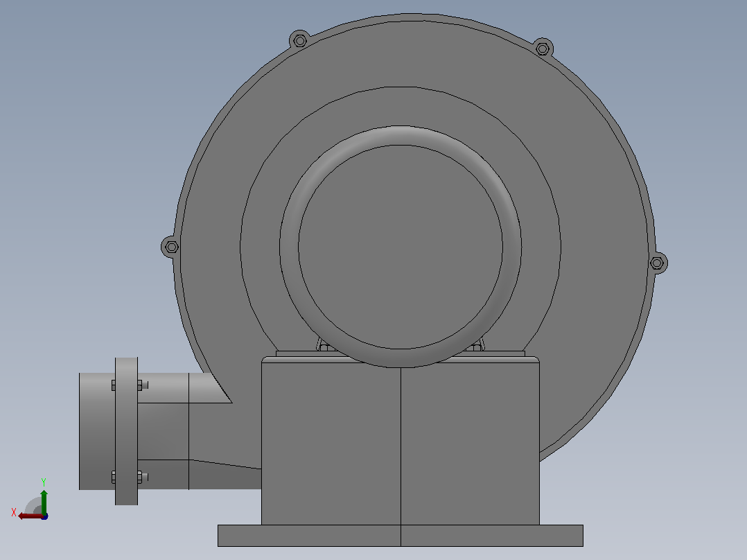The height and width of the screenshot is (560, 747).
Task: Click the left half of the motor support box
Action: point(331,444)
